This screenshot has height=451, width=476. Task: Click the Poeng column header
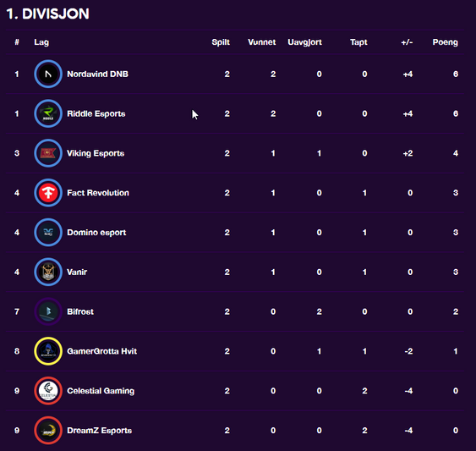(445, 42)
